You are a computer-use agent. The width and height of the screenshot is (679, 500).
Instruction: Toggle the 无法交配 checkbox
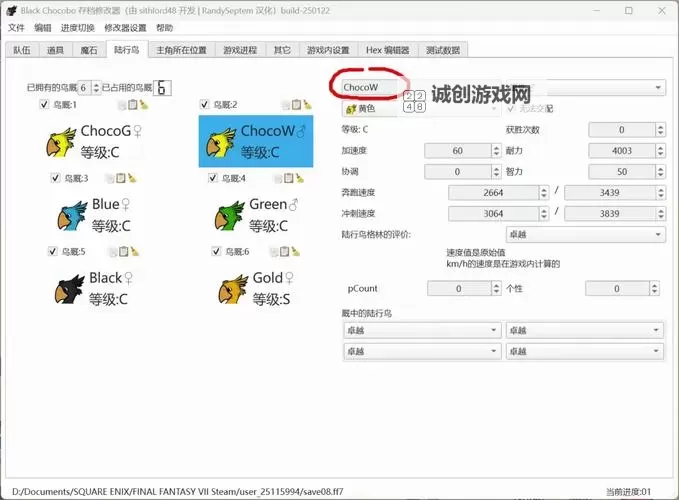[511, 108]
